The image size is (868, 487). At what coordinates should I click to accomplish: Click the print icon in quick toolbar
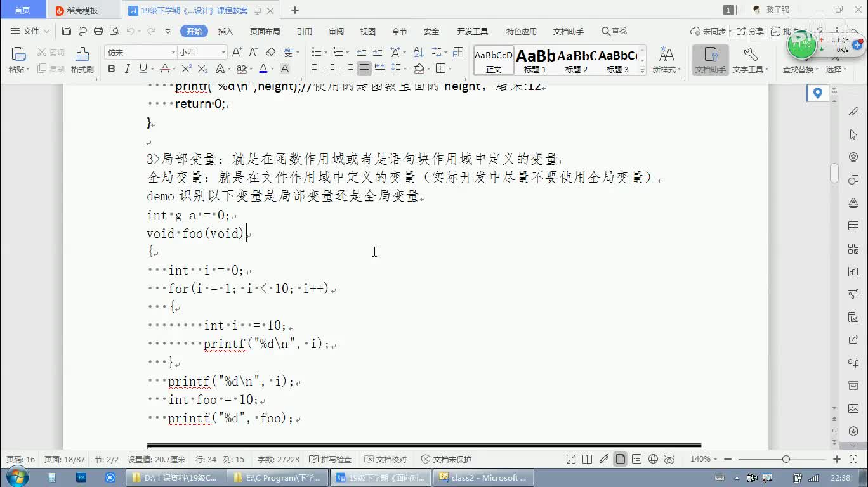98,31
